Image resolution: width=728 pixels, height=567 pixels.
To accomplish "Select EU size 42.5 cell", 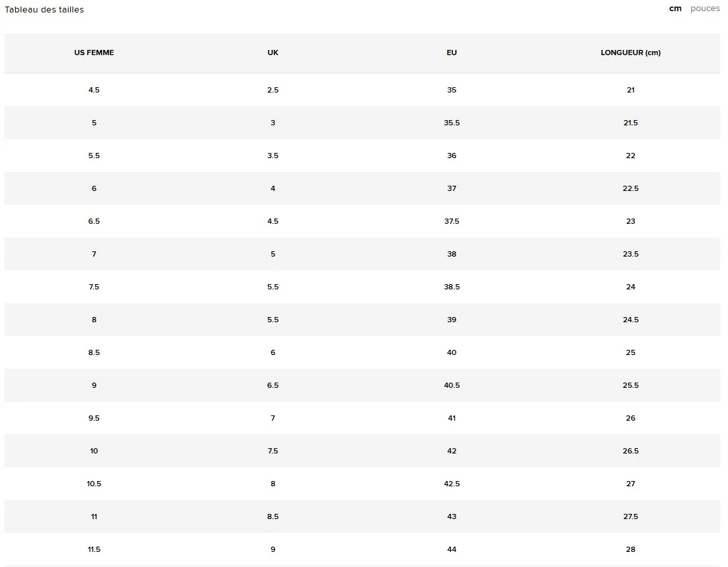I will (452, 484).
